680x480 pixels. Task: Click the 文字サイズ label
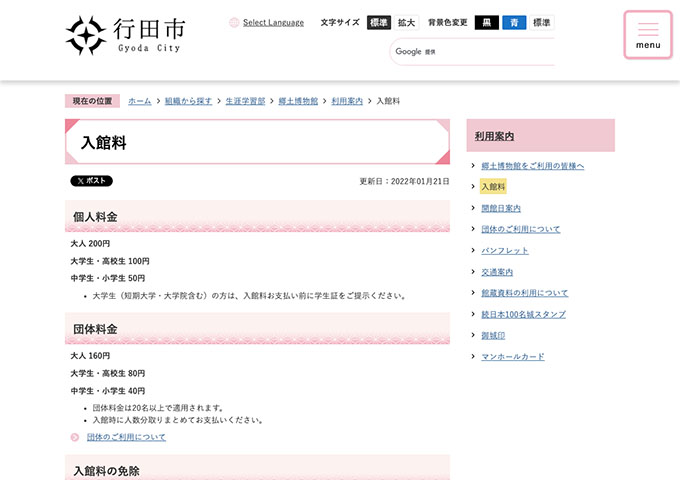point(340,23)
